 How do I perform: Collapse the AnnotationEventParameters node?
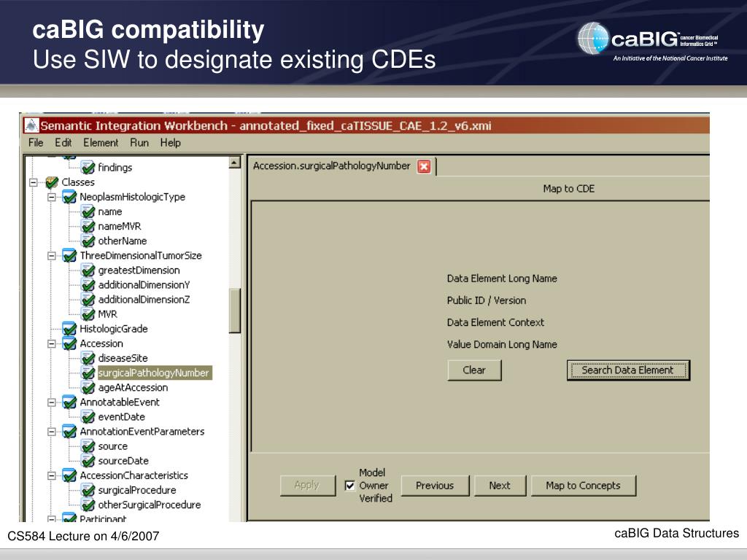(x=52, y=432)
